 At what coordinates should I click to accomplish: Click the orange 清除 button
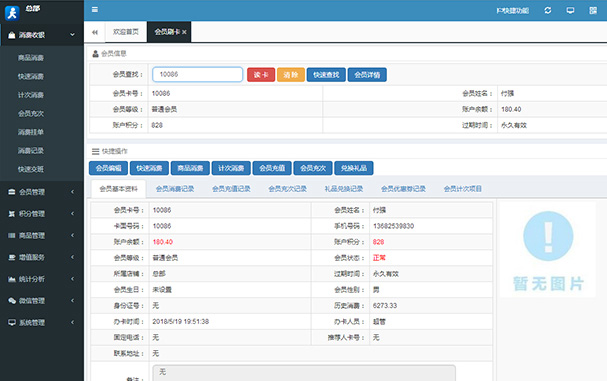click(x=291, y=75)
